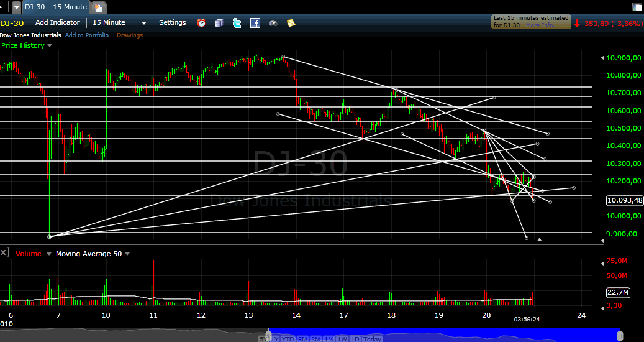644x342 pixels.
Task: Click the DJ-30 symbol label
Action: click(12, 23)
